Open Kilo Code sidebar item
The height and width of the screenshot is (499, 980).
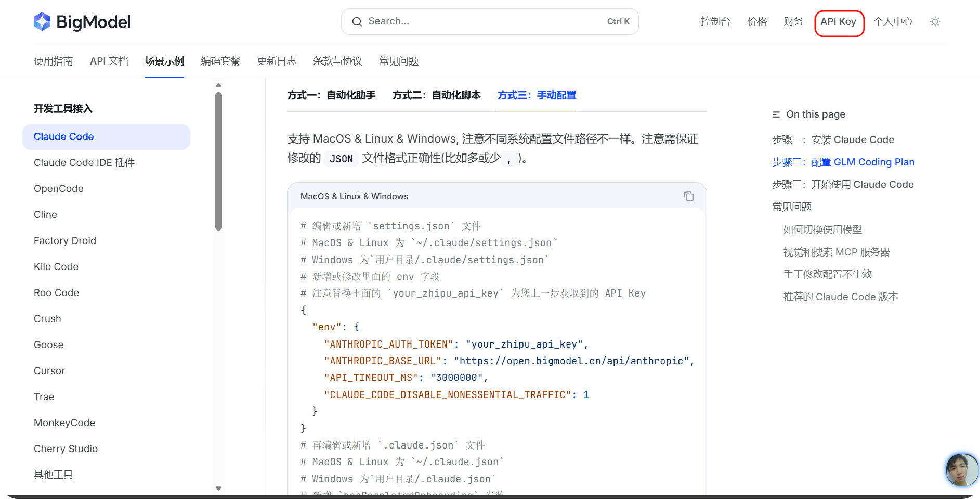(56, 267)
